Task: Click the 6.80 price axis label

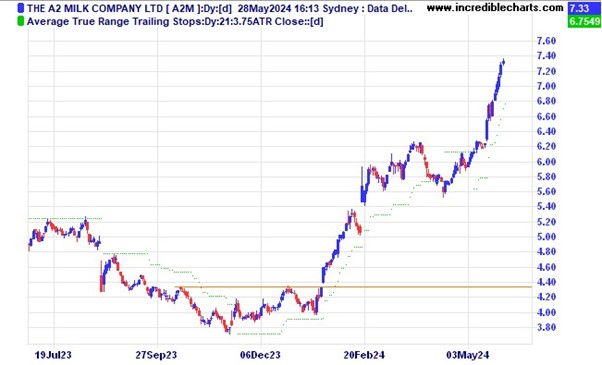Action: tap(546, 101)
